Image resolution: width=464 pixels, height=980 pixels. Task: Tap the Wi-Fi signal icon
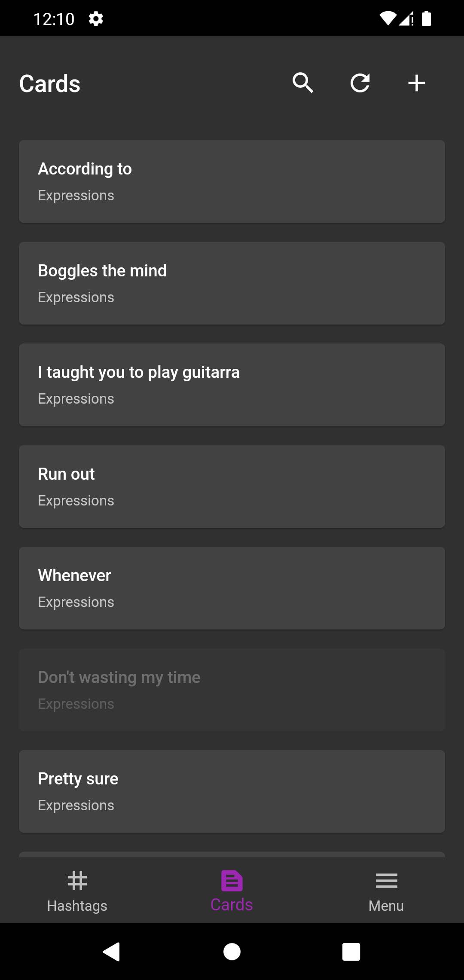(x=388, y=19)
